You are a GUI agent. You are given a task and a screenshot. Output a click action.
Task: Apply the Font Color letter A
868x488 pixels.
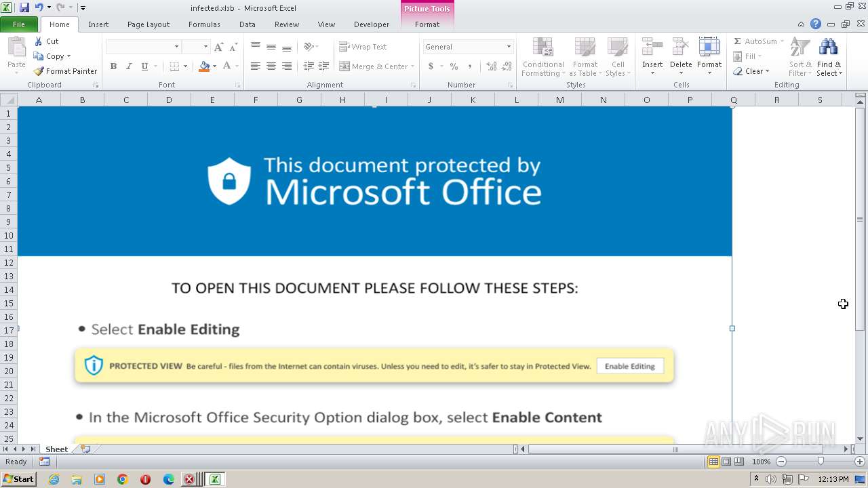tap(226, 66)
